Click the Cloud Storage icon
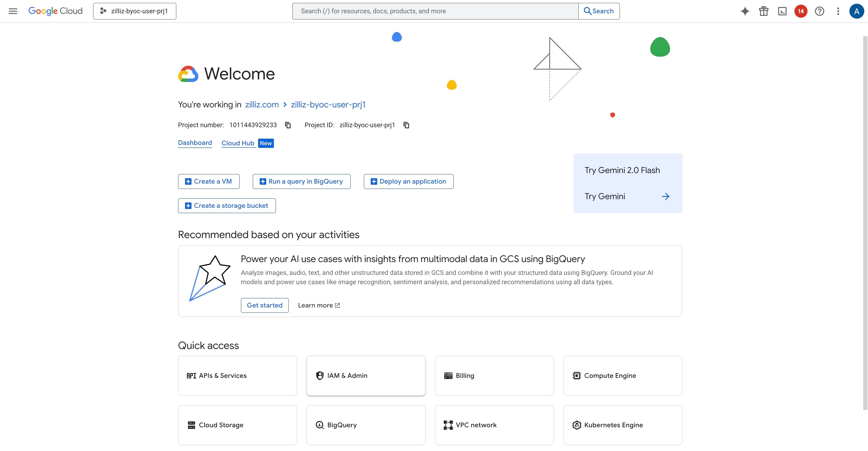This screenshot has height=451, width=868. pos(191,425)
